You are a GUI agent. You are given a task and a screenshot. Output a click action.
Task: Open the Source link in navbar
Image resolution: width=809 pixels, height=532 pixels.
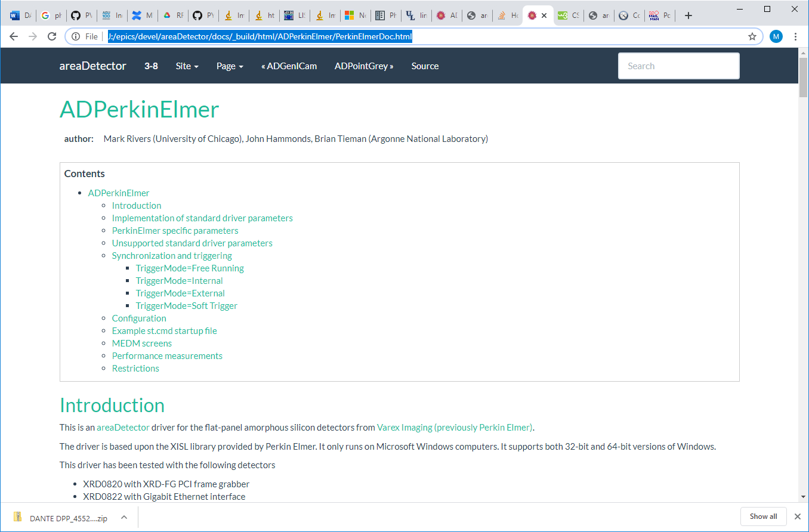tap(425, 66)
